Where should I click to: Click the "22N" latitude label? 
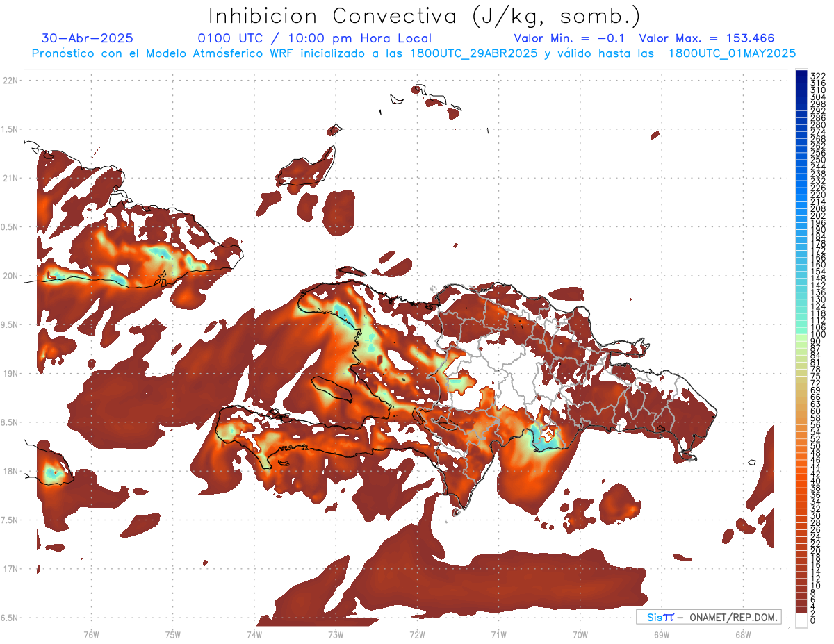pyautogui.click(x=10, y=81)
